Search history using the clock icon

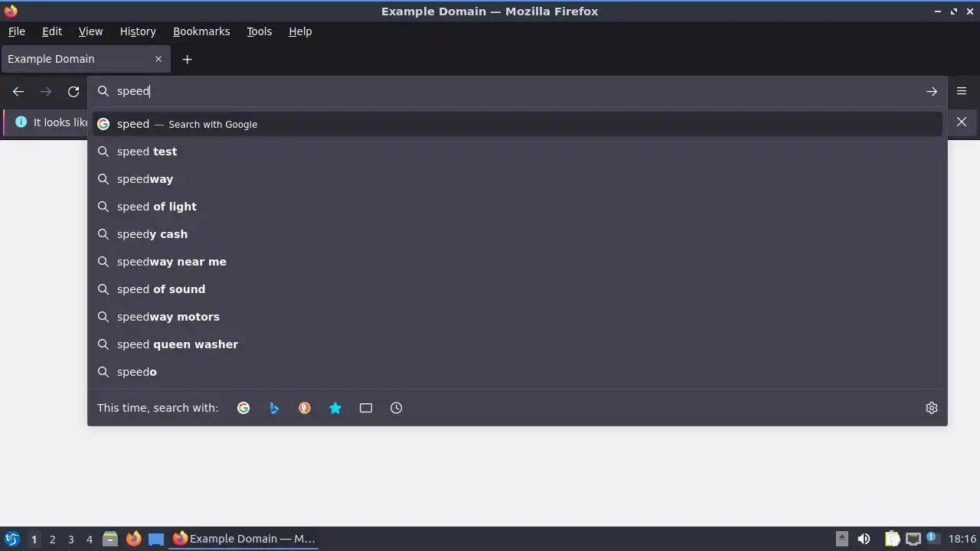pyautogui.click(x=397, y=408)
